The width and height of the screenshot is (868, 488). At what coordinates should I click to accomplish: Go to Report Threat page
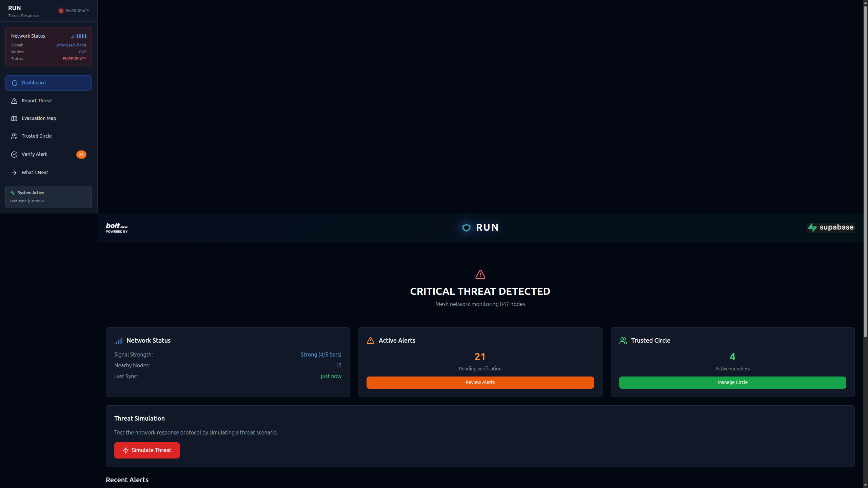point(37,101)
